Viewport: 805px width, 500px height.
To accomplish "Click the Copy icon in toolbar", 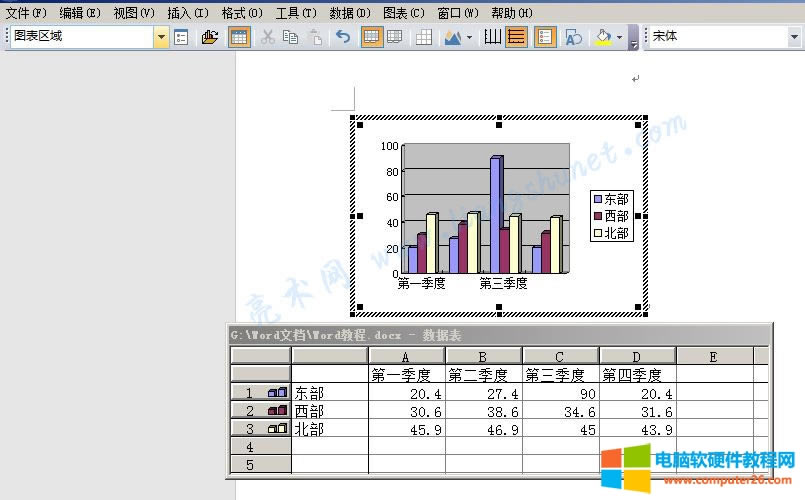I will click(290, 37).
